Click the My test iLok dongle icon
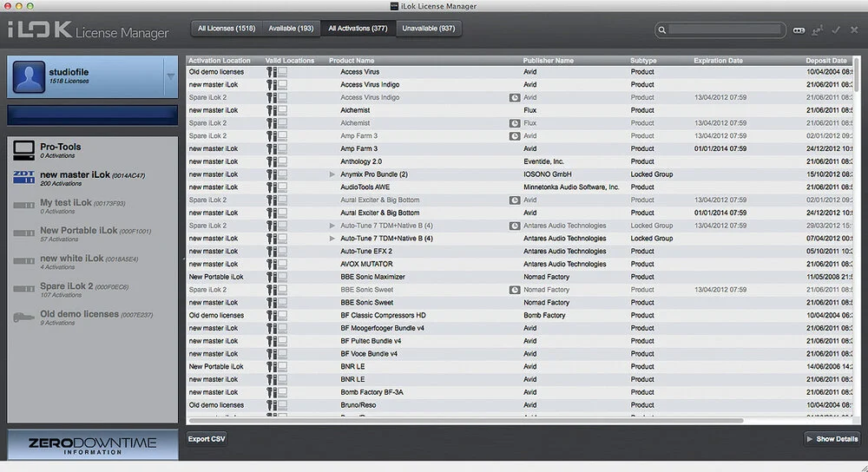The image size is (868, 472). (23, 206)
